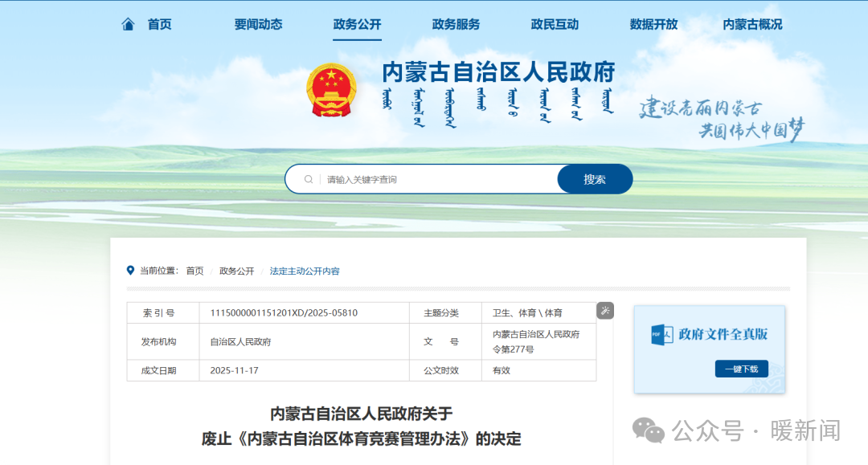Go to 政民互动 section

point(555,24)
